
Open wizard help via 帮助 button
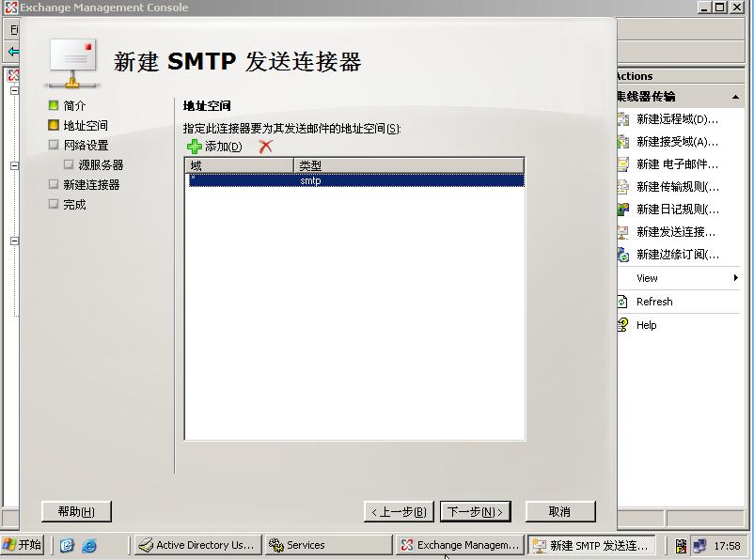tap(76, 511)
